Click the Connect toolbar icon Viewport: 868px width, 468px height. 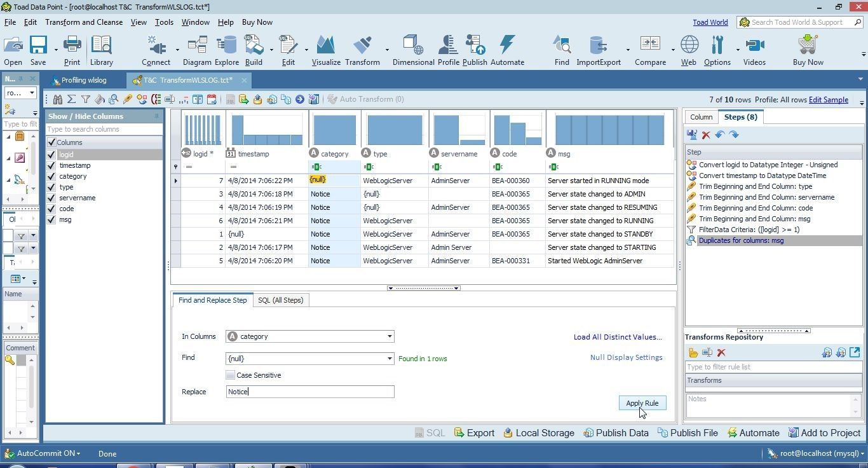tap(156, 50)
